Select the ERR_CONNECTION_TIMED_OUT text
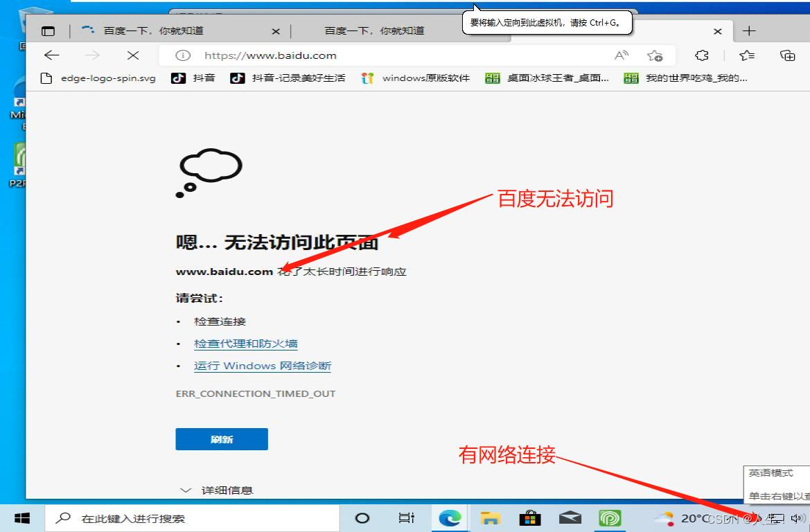 click(x=256, y=393)
